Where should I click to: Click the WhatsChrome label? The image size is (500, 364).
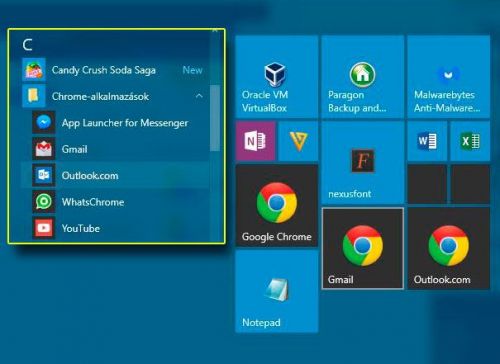coord(93,202)
